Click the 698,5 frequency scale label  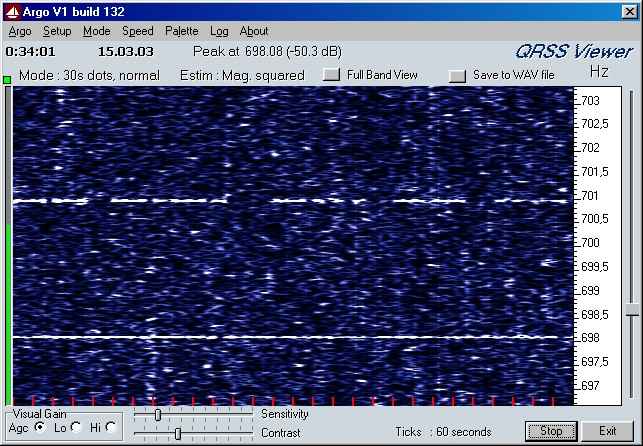595,315
